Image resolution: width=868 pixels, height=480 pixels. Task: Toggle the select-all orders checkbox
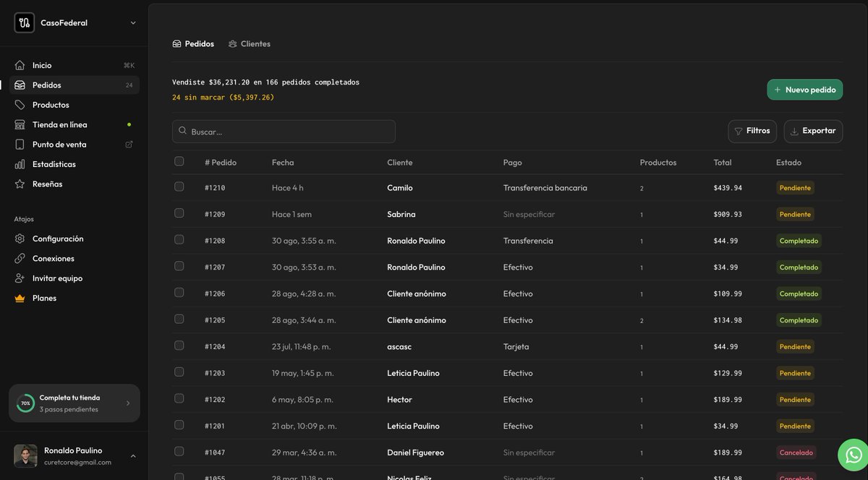(x=179, y=161)
